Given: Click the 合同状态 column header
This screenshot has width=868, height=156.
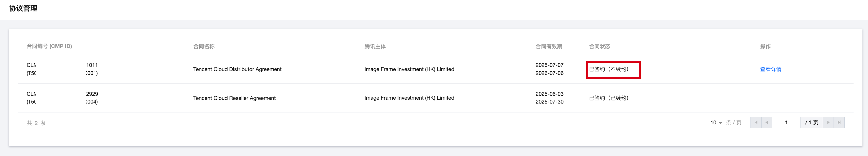Looking at the screenshot, I should click(x=599, y=47).
